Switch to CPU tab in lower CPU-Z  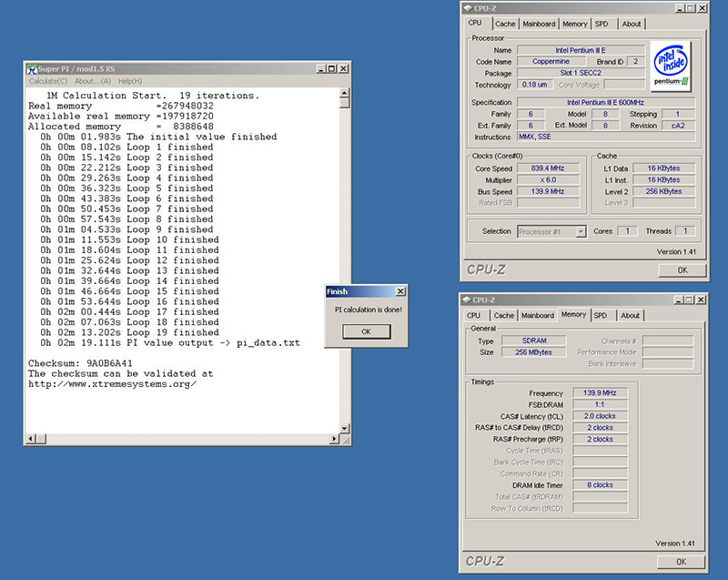[473, 315]
